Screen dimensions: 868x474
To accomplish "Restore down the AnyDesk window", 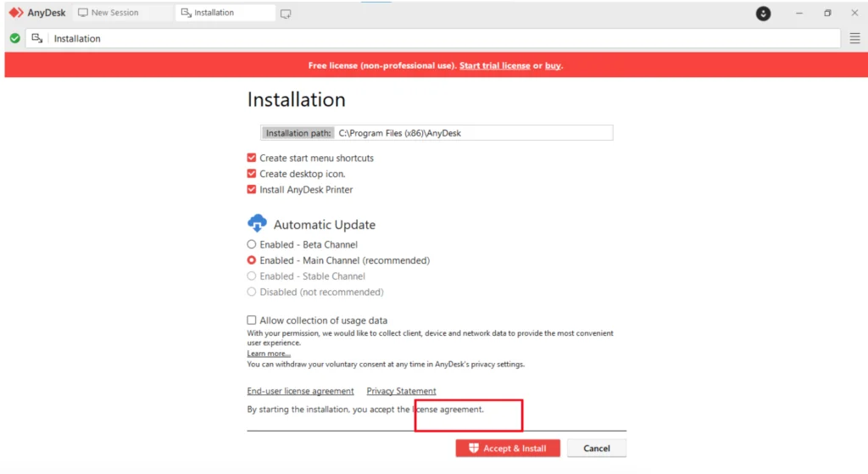I will [x=827, y=13].
